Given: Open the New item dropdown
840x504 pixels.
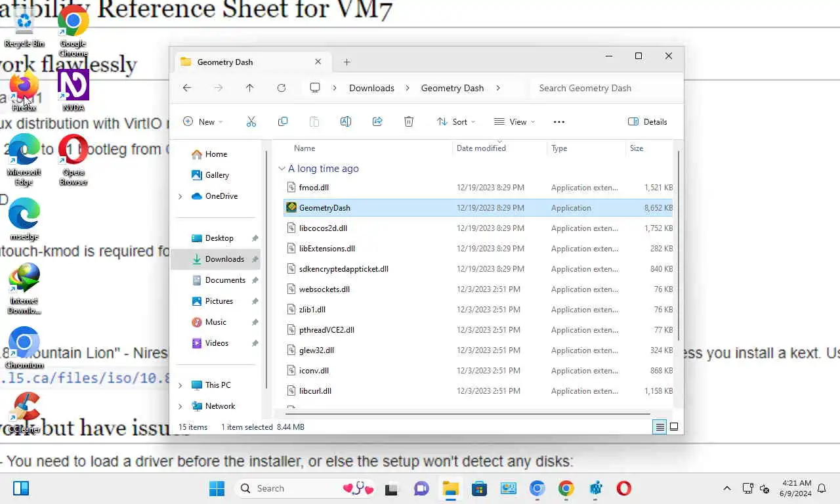Looking at the screenshot, I should click(x=203, y=121).
